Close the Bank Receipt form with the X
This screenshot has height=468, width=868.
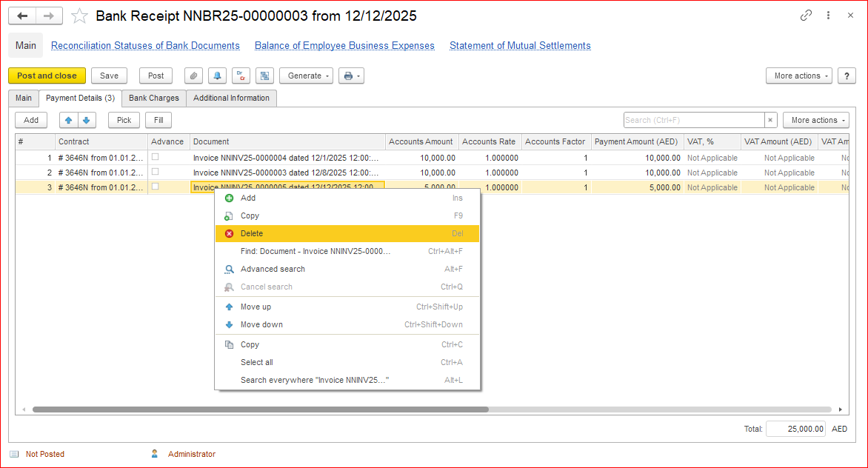[x=850, y=16]
